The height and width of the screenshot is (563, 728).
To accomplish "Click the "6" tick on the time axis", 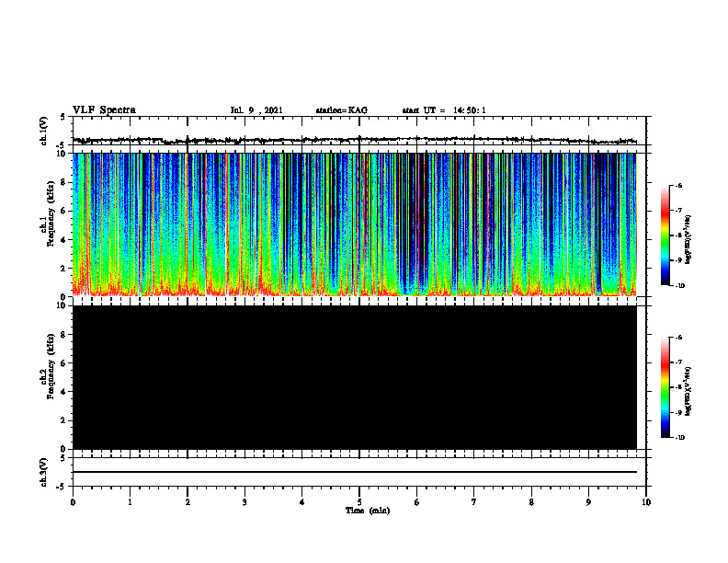I will (416, 502).
